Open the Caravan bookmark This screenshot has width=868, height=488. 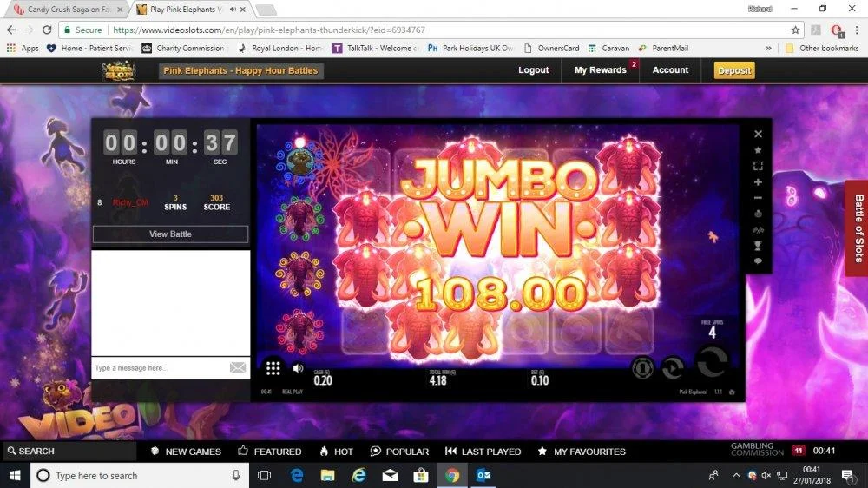point(608,48)
